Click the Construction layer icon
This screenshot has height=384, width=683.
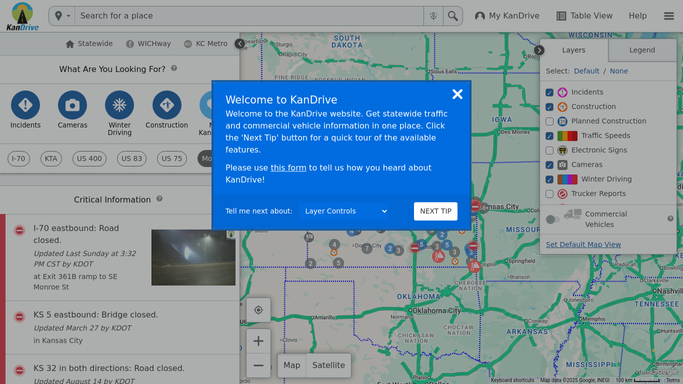point(562,107)
